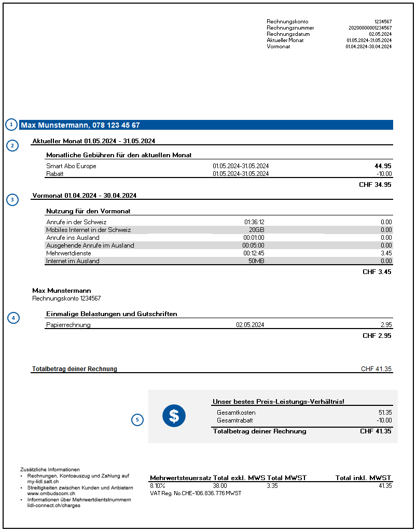The width and height of the screenshot is (417, 532).
Task: Select the -10.00 amount in Rabatt row
Action: 384,174
